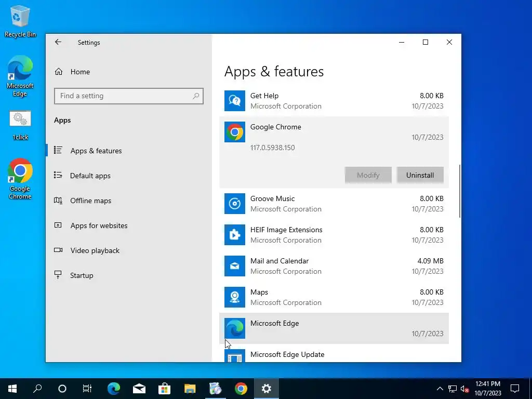Click the Apps & features heading
Image resolution: width=532 pixels, height=399 pixels.
(x=274, y=72)
